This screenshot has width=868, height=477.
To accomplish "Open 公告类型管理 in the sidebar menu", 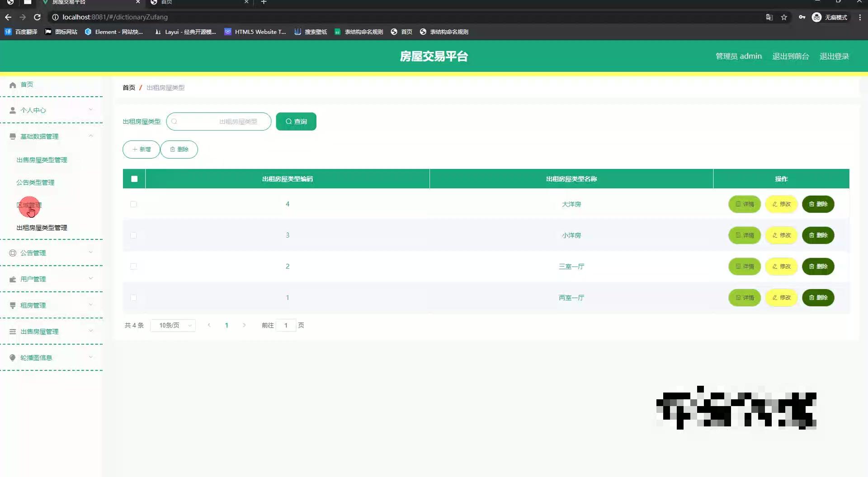I will point(35,182).
